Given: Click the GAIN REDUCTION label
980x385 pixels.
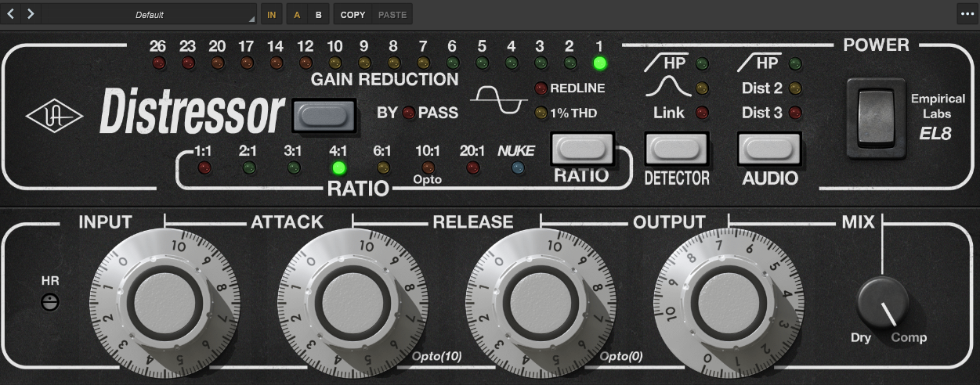Looking at the screenshot, I should (385, 79).
